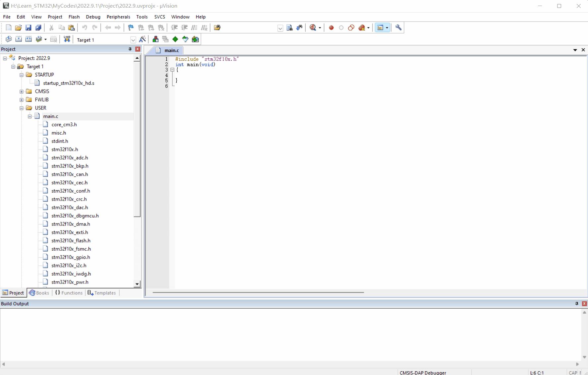The height and width of the screenshot is (375, 588).
Task: Start a debug session
Action: point(314,28)
